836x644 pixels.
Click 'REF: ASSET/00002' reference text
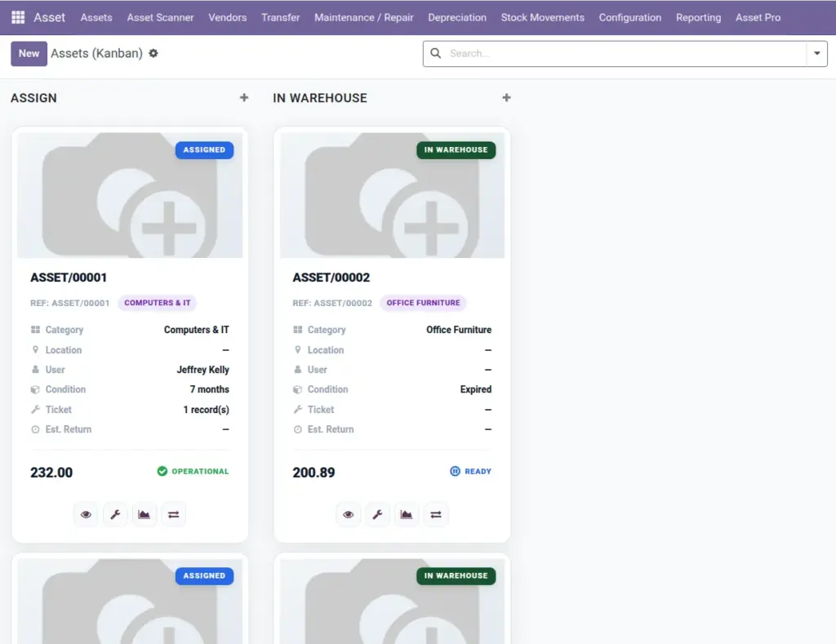[x=332, y=303]
